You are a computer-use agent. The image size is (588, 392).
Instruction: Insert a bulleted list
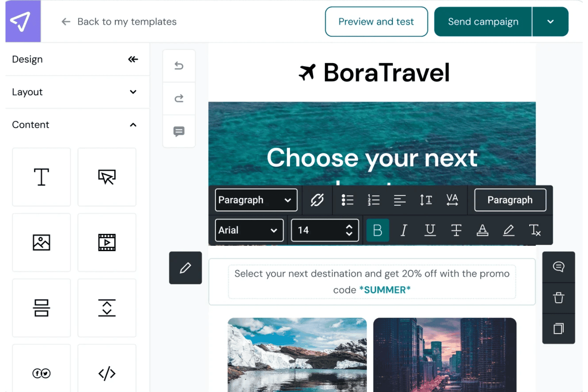point(347,200)
